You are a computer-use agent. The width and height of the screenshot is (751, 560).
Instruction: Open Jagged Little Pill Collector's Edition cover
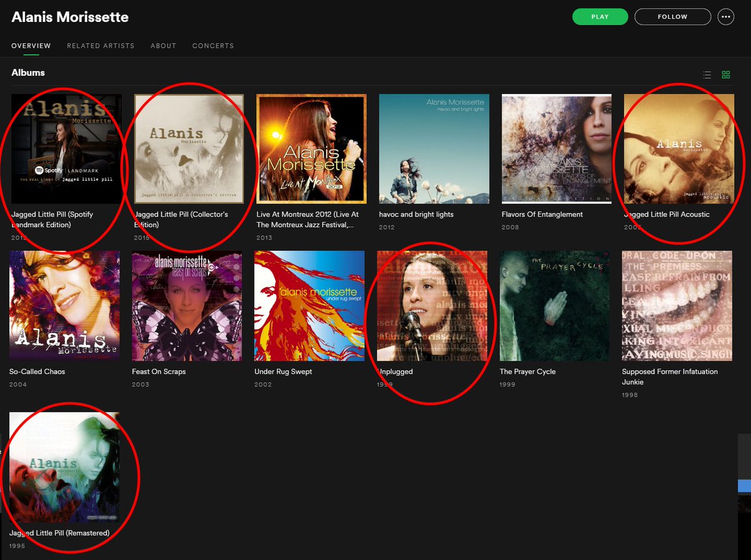click(x=189, y=149)
